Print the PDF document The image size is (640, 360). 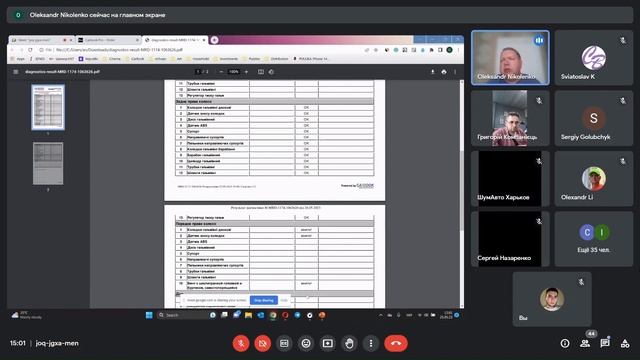pos(444,72)
